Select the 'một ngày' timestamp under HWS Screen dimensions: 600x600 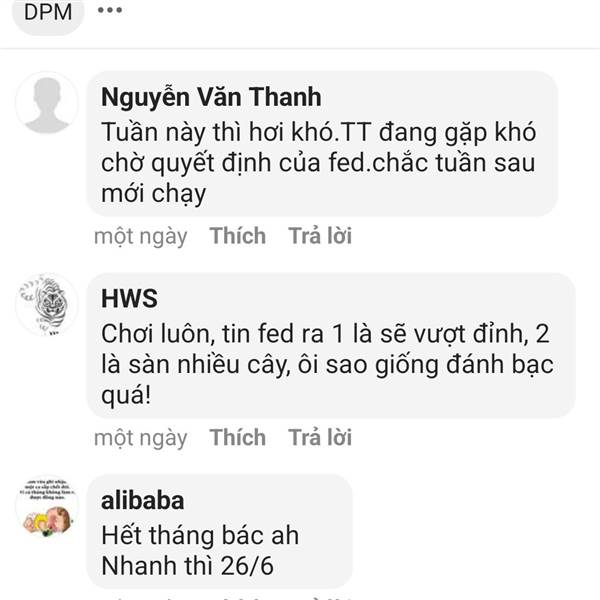click(141, 438)
